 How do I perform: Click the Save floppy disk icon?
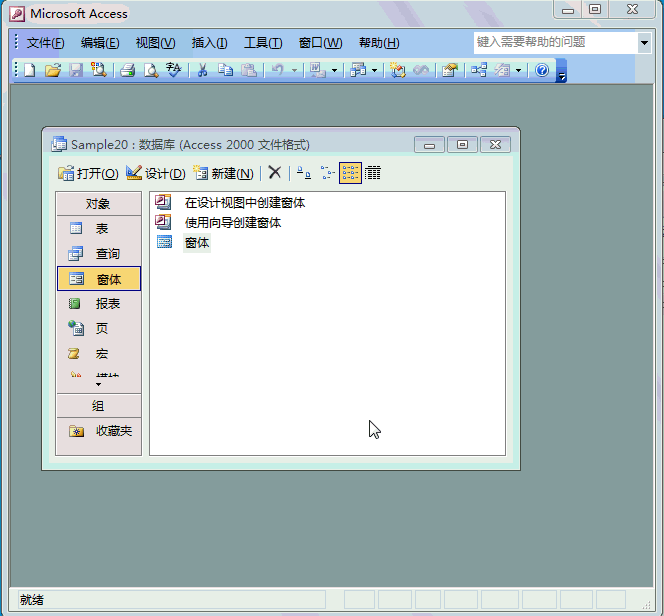point(76,70)
